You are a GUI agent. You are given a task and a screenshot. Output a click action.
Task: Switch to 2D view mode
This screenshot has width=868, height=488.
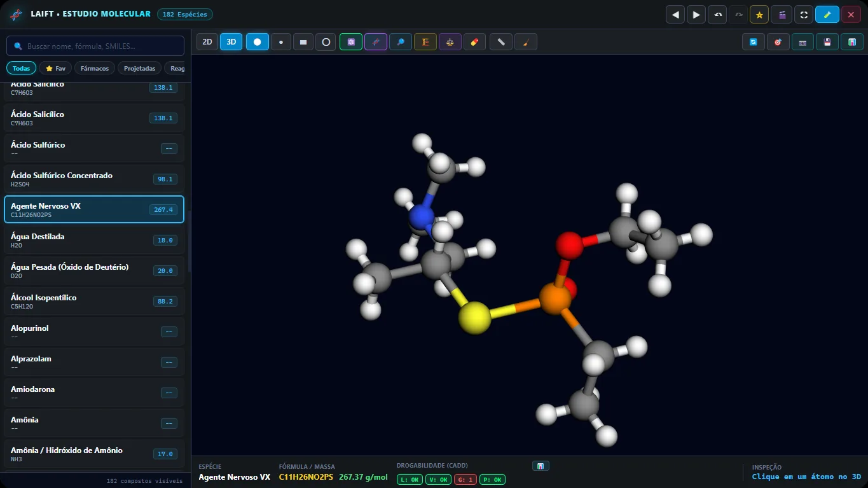207,42
